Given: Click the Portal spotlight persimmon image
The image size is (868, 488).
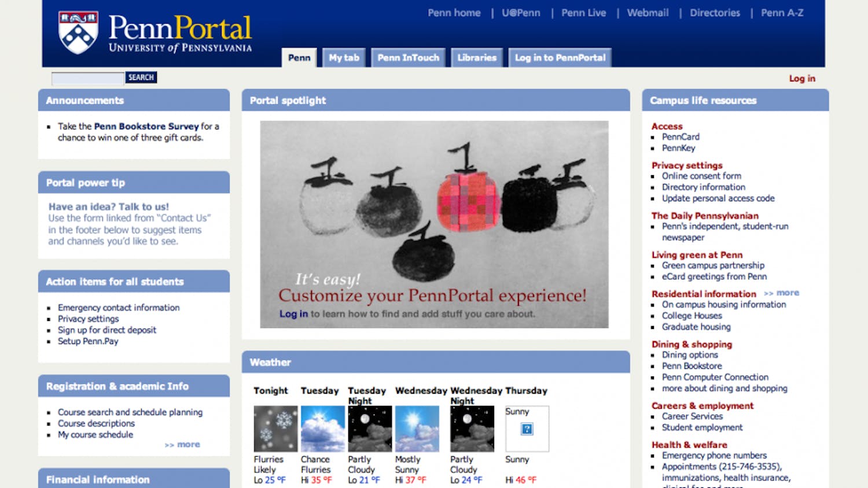Looking at the screenshot, I should (x=434, y=224).
